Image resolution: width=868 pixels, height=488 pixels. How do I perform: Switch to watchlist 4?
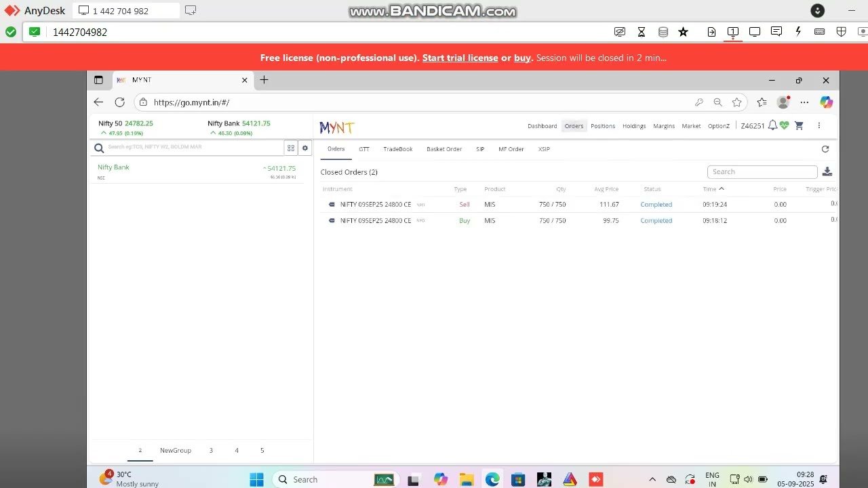click(x=237, y=451)
